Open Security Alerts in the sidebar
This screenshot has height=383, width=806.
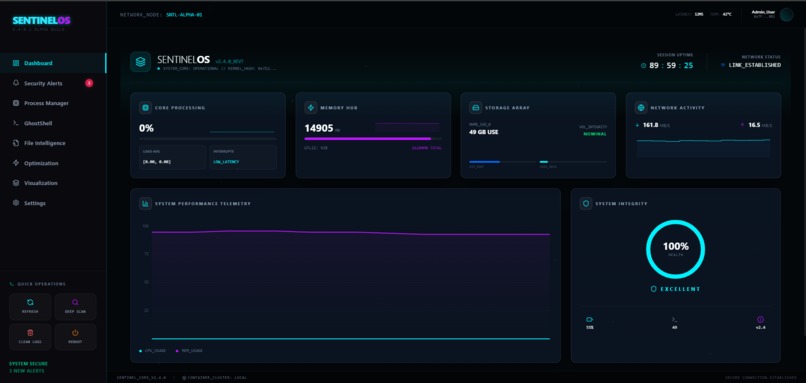click(53, 83)
